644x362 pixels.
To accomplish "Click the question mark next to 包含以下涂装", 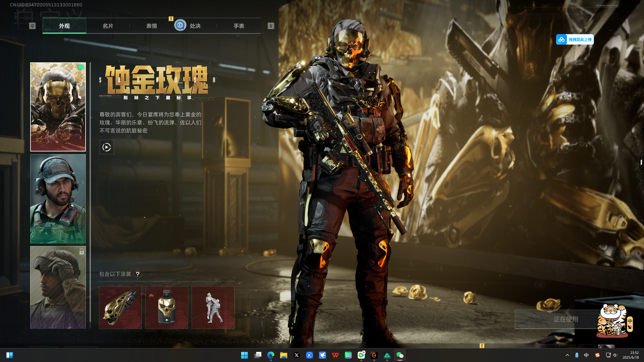I will click(138, 274).
